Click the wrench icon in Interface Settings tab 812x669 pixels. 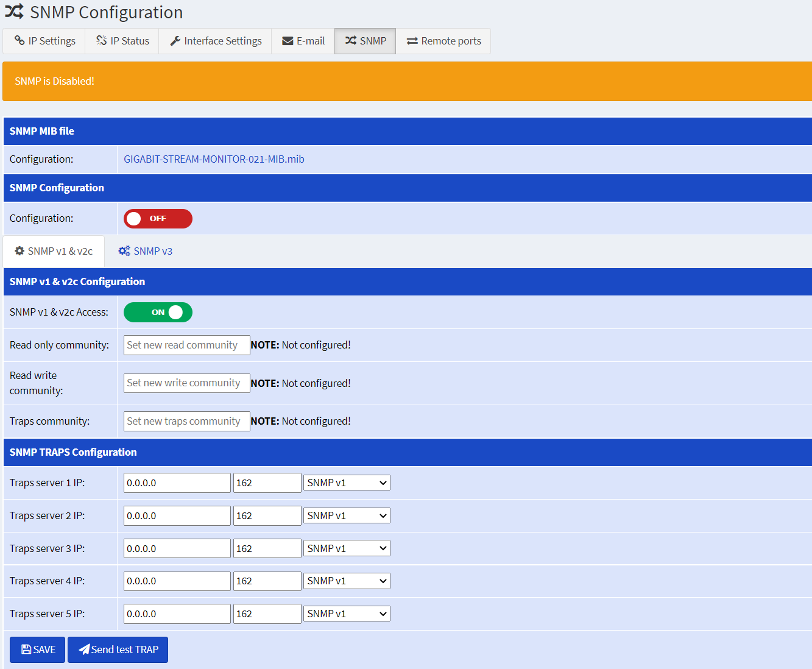click(175, 41)
